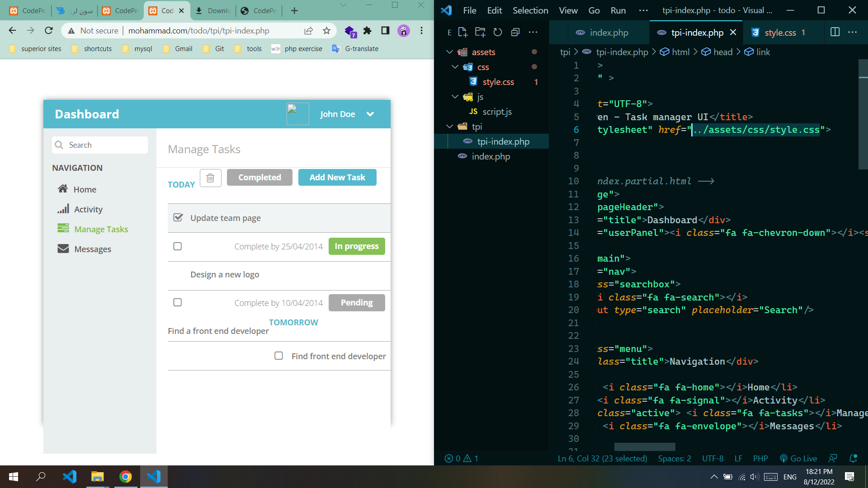Toggle the Update team page checkbox
This screenshot has height=488, width=868.
pyautogui.click(x=178, y=217)
